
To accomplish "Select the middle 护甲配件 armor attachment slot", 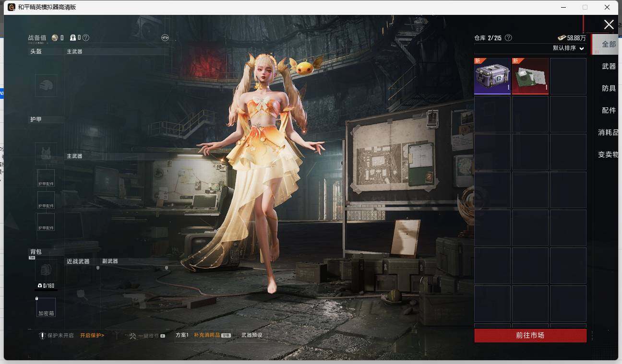I will click(x=46, y=200).
